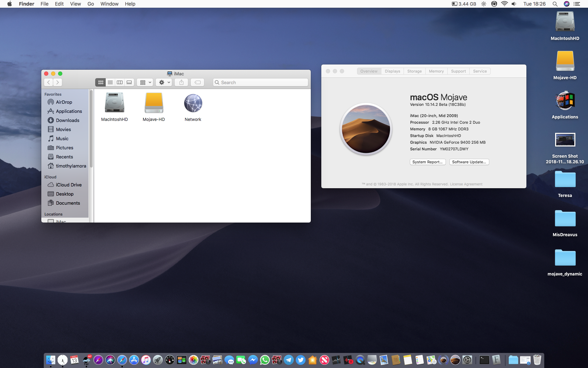Open App Store from the Dock

click(134, 360)
